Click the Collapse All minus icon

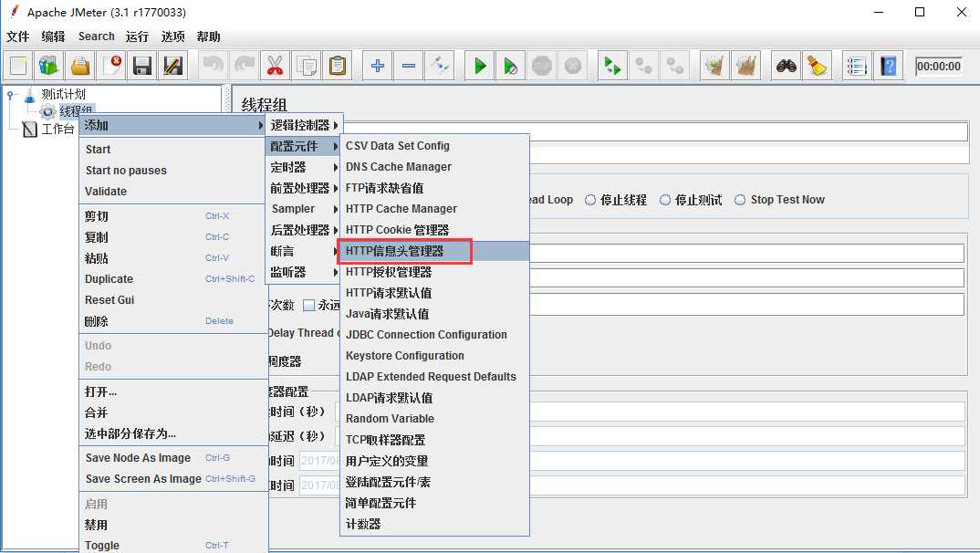(409, 66)
